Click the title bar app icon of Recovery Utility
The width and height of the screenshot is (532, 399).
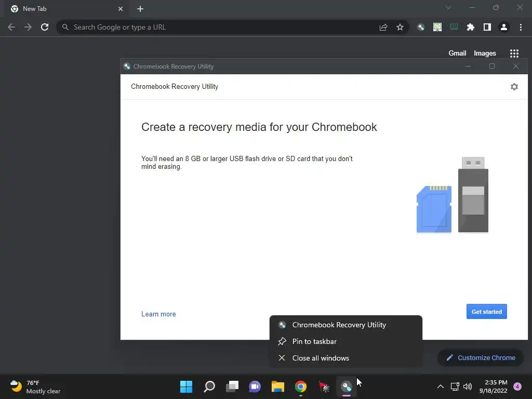(127, 66)
